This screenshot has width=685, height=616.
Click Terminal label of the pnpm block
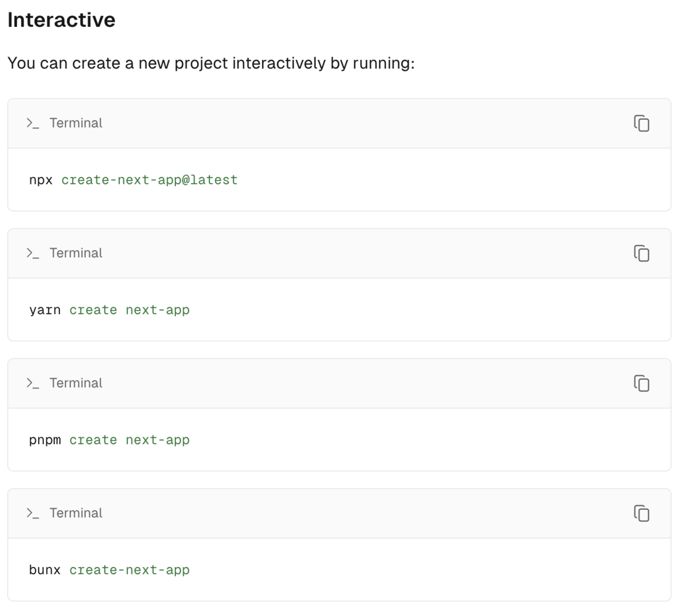(x=76, y=383)
